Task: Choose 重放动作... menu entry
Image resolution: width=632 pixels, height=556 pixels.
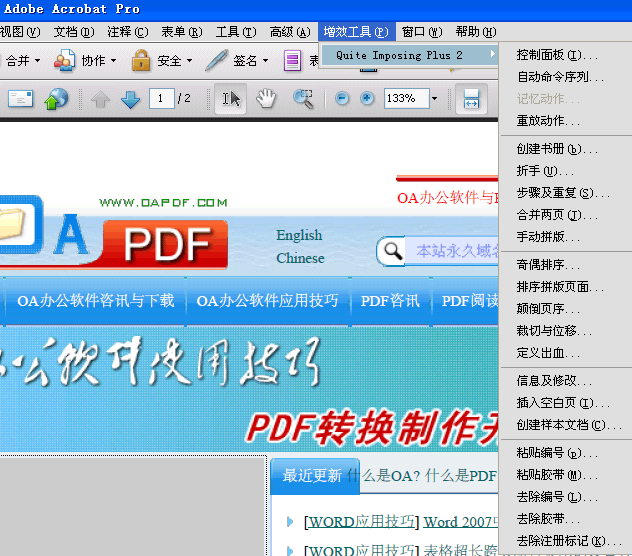Action: (x=566, y=121)
